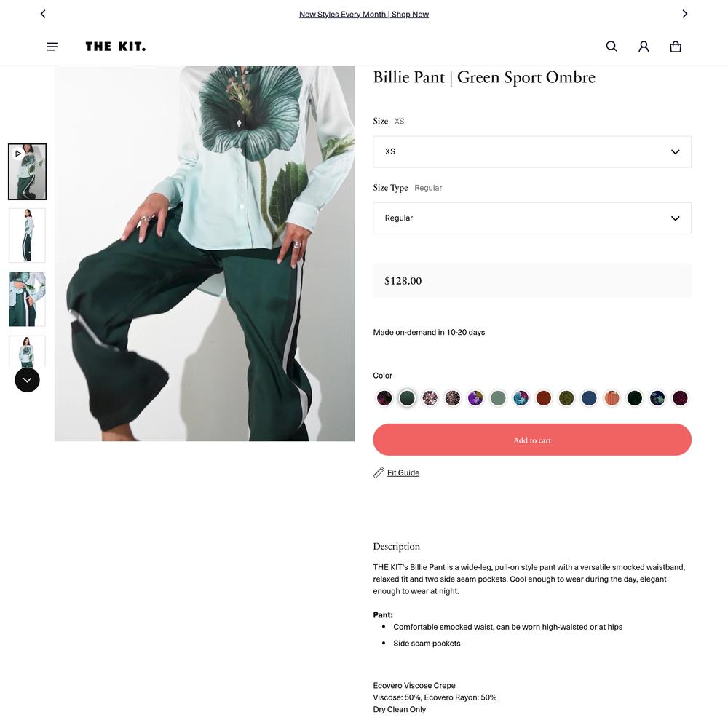Screen dimensions: 728x728
Task: View third pocket close-up thumbnail
Action: (x=28, y=299)
